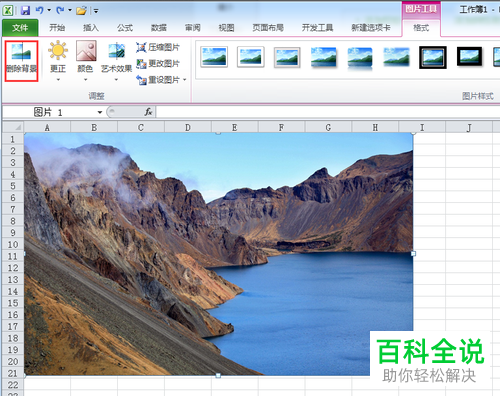Expand the Reset Picture dropdown arrow
Image resolution: width=500 pixels, height=396 pixels.
184,80
